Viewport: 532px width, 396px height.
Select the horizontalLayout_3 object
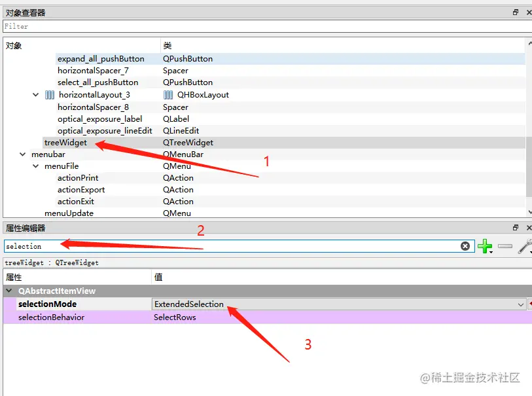(x=94, y=95)
